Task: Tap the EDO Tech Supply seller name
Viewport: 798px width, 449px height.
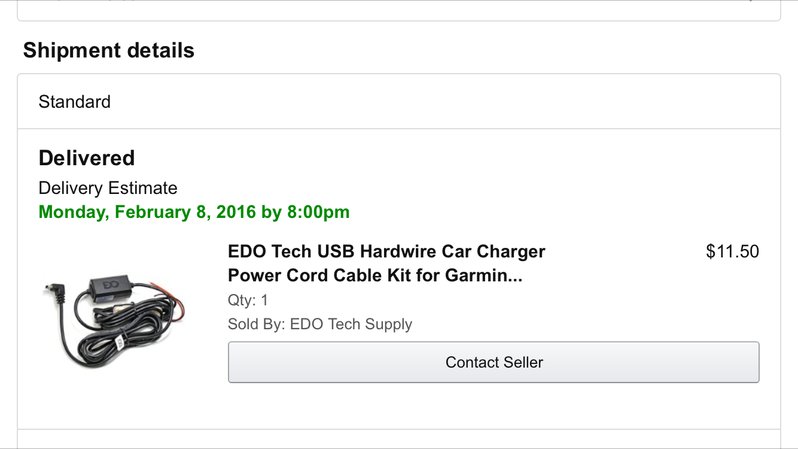Action: [351, 324]
